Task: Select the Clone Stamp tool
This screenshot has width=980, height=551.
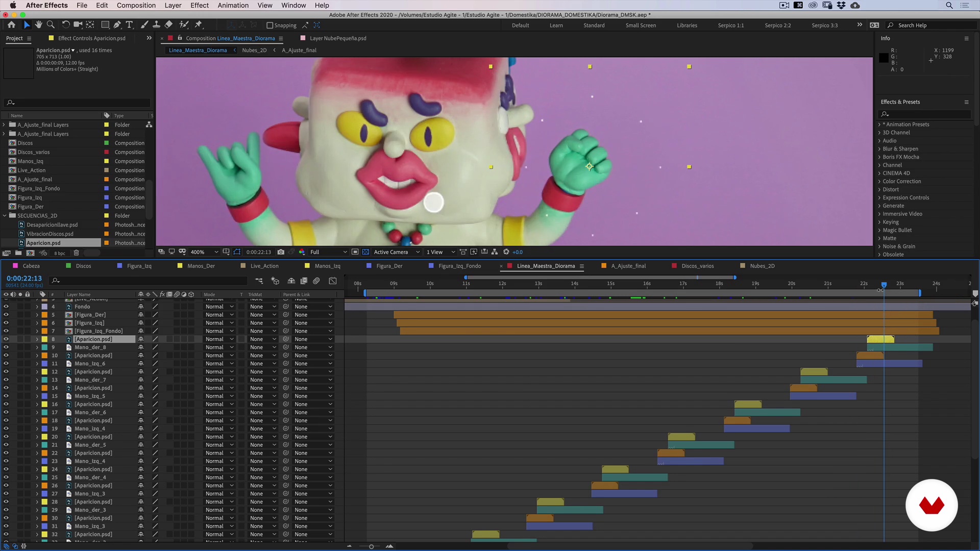Action: tap(156, 24)
